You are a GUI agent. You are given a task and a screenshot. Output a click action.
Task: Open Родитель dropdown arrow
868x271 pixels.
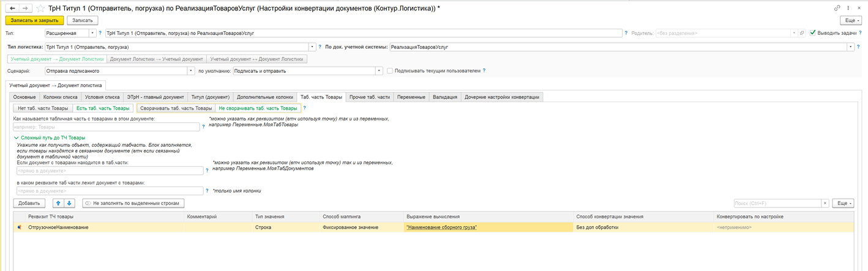tap(794, 33)
